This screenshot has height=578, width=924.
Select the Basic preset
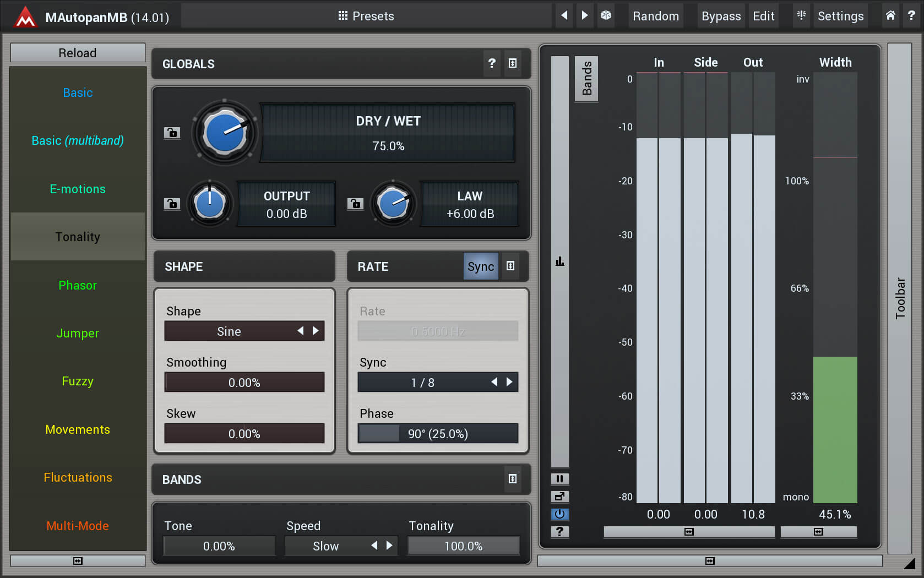tap(78, 92)
